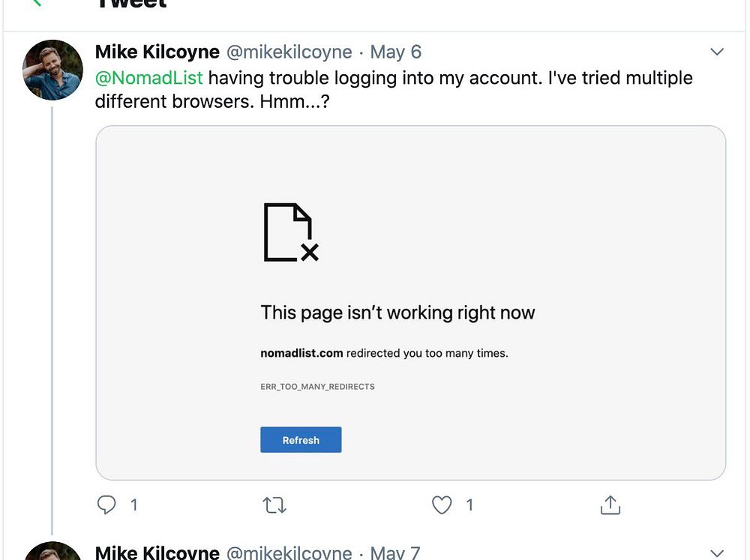Image resolution: width=750 pixels, height=560 pixels.
Task: Click the like count beside the heart
Action: 469,505
